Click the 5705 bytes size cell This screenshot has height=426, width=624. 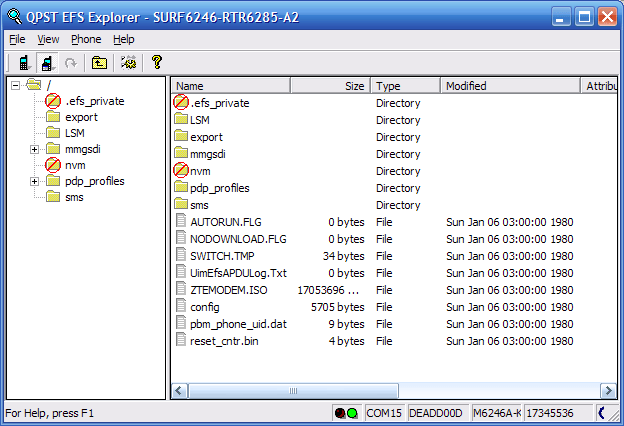pos(337,307)
